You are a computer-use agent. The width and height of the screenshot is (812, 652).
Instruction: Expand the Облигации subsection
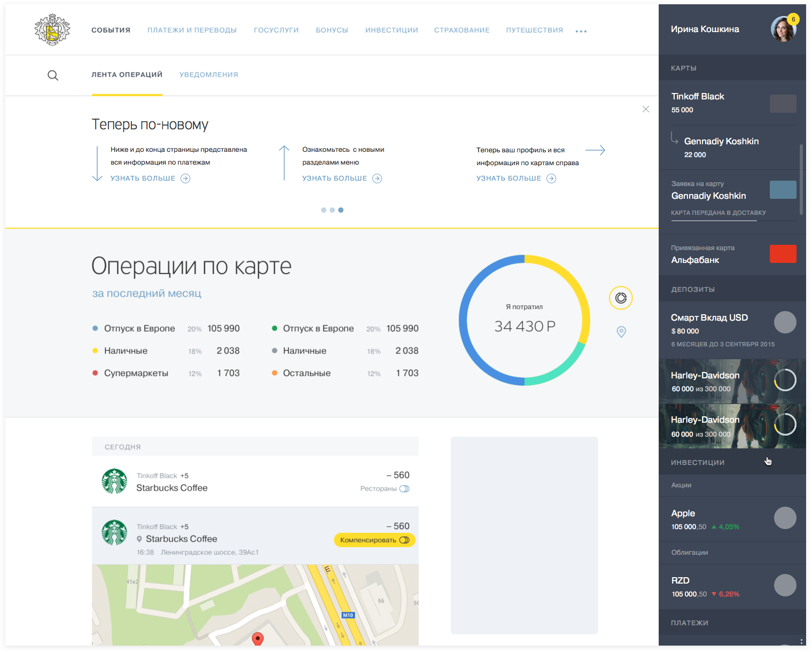[x=732, y=553]
